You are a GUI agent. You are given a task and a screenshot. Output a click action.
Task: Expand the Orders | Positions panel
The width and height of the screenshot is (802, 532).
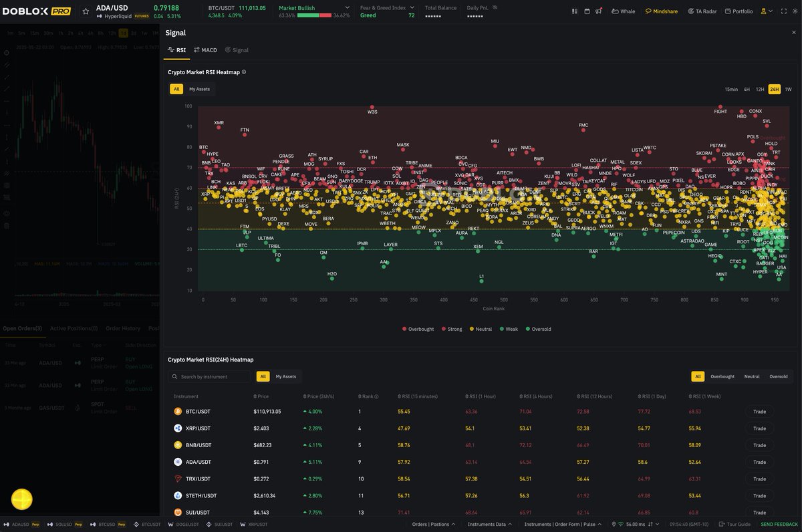(433, 525)
